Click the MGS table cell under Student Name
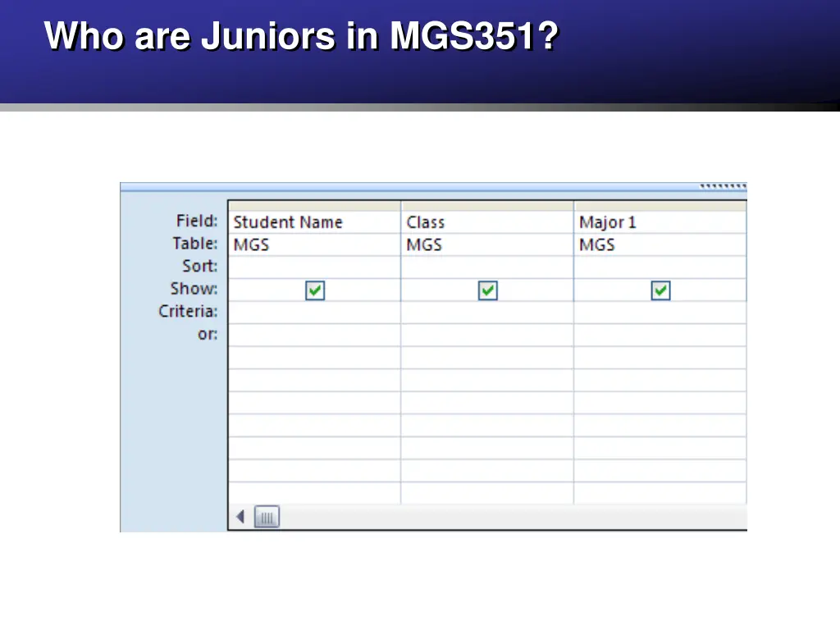Screen dimensions: 840x630 314,244
